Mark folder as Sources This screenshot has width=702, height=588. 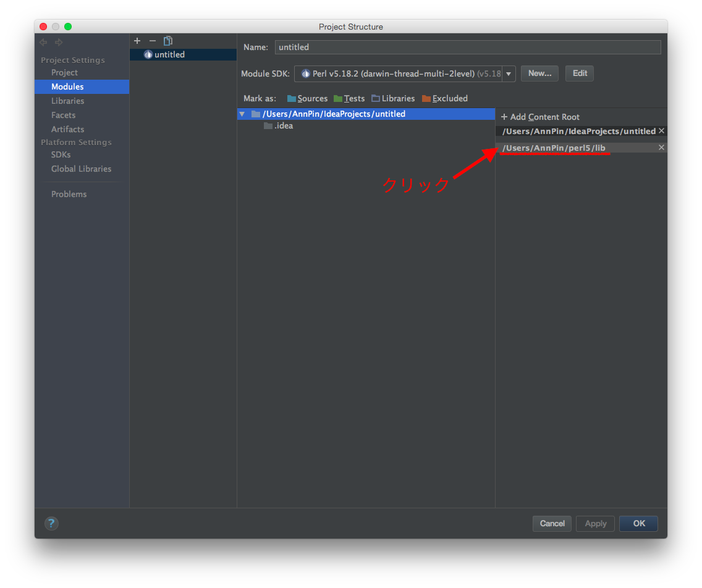tap(307, 98)
